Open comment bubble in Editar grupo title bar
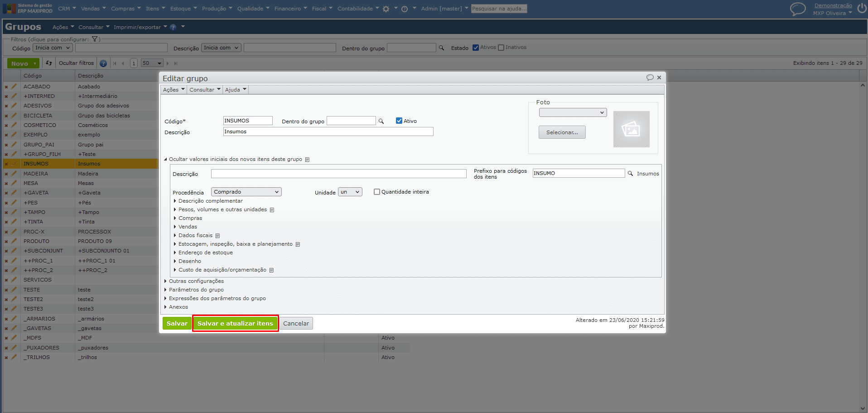The height and width of the screenshot is (413, 868). tap(650, 78)
